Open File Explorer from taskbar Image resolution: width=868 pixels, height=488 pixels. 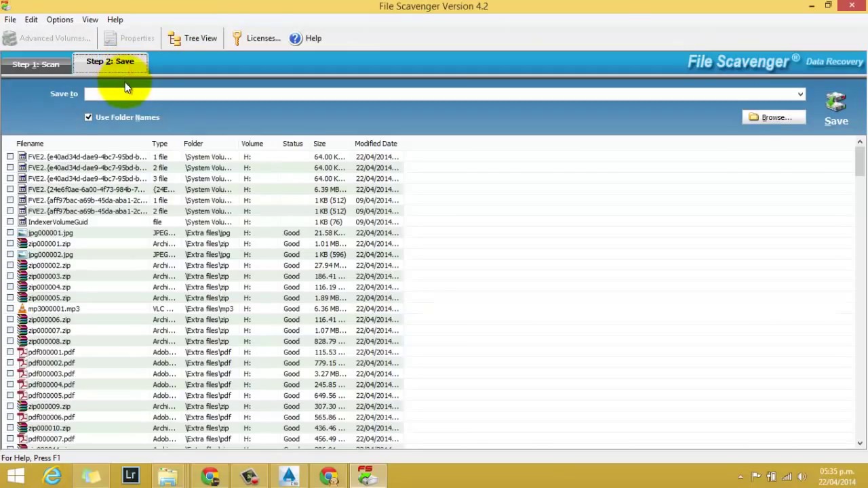click(167, 476)
